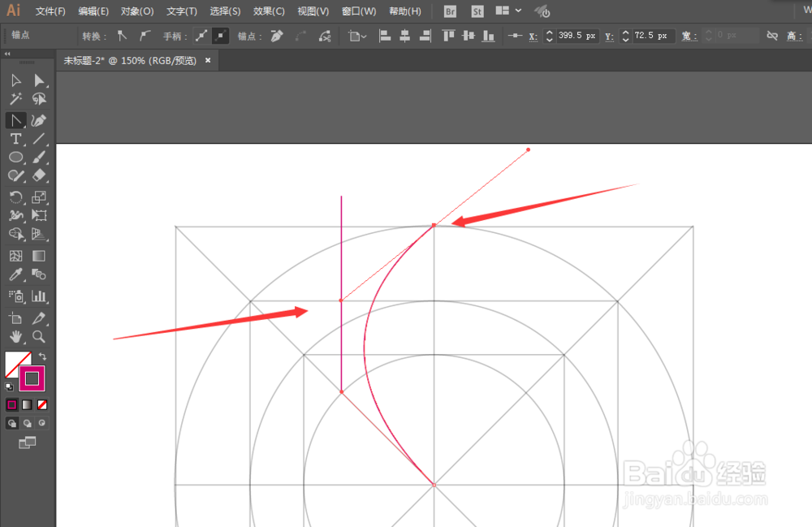Enable Draw Behind mode
The width and height of the screenshot is (812, 527).
click(27, 423)
